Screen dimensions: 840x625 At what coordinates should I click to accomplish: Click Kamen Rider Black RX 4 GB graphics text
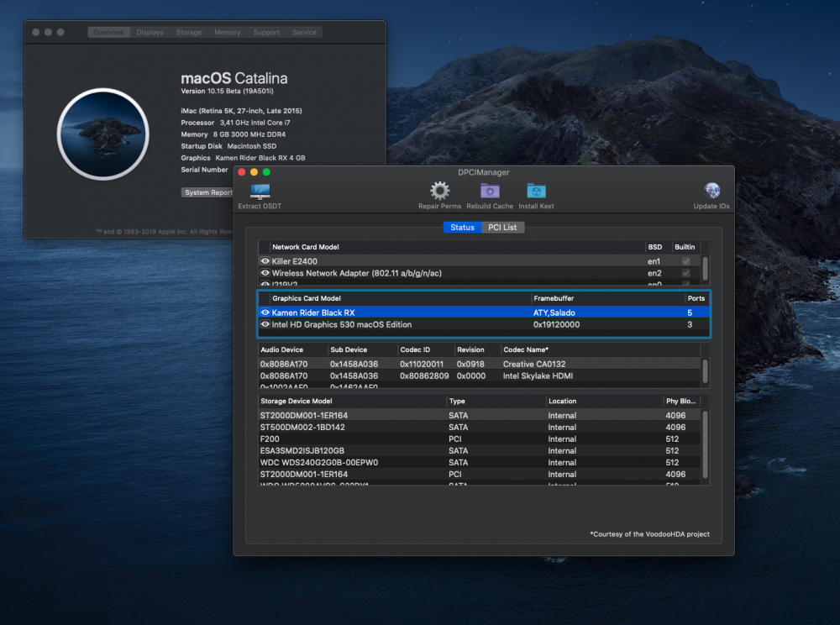pyautogui.click(x=260, y=158)
